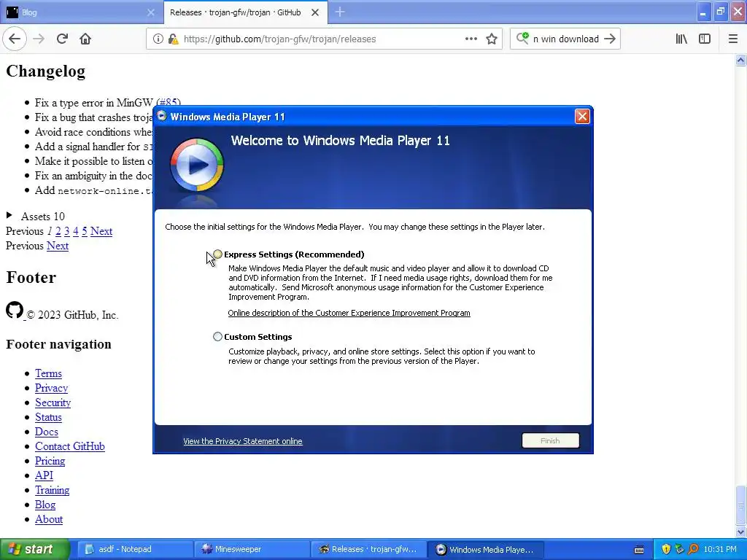Click the search box with 'n win download'
This screenshot has width=747, height=560.
(565, 39)
